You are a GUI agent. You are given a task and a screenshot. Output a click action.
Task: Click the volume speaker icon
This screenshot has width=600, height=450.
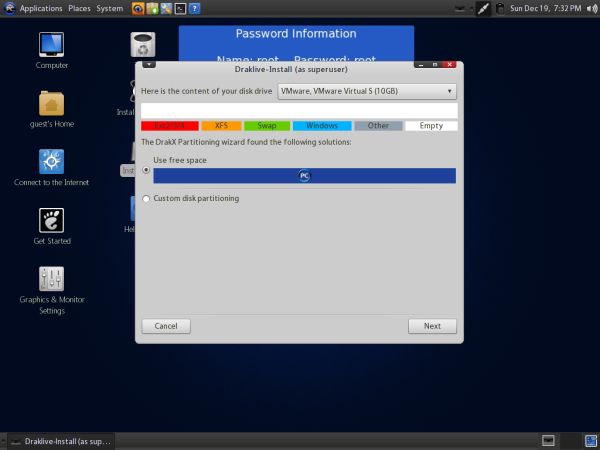592,9
